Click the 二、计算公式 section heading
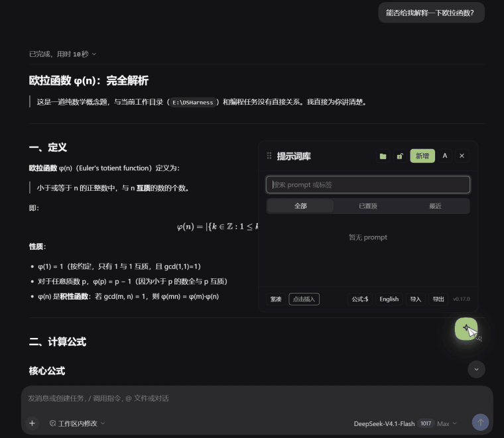The width and height of the screenshot is (504, 438). (58, 342)
